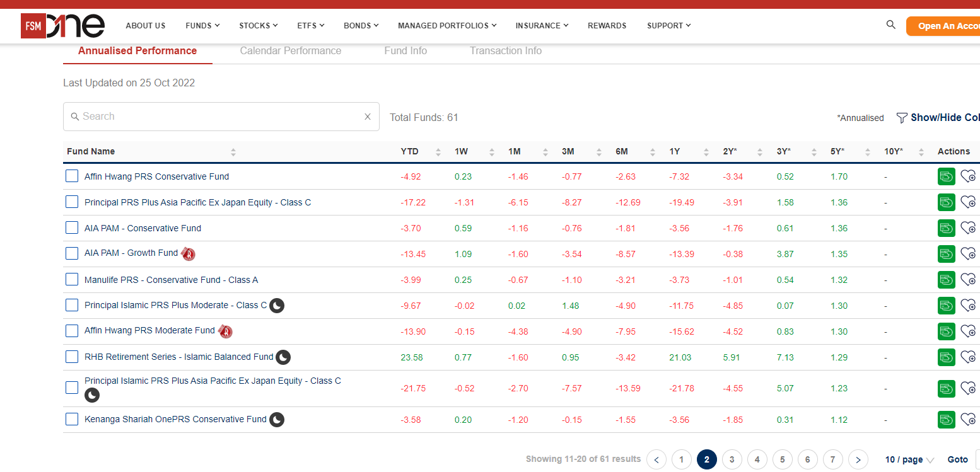
Task: Go to next results page
Action: [858, 459]
